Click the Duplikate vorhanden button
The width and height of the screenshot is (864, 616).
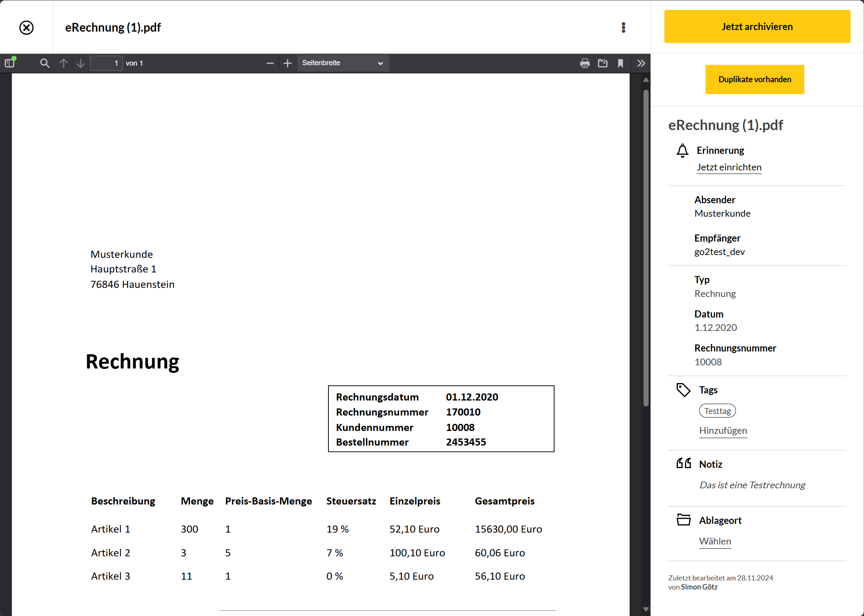(x=755, y=79)
